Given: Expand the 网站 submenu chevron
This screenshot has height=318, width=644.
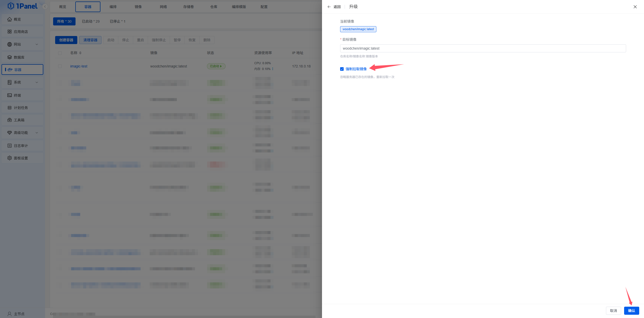Looking at the screenshot, I should pos(37,44).
